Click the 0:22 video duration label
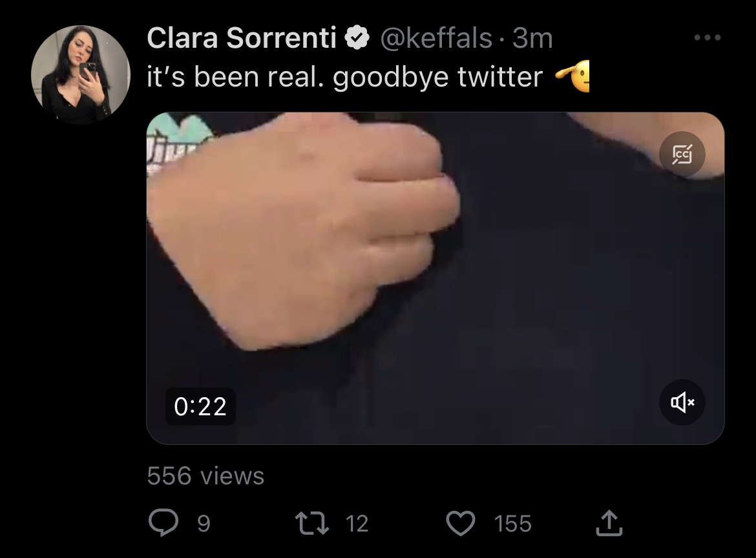The width and height of the screenshot is (756, 558). click(x=200, y=406)
